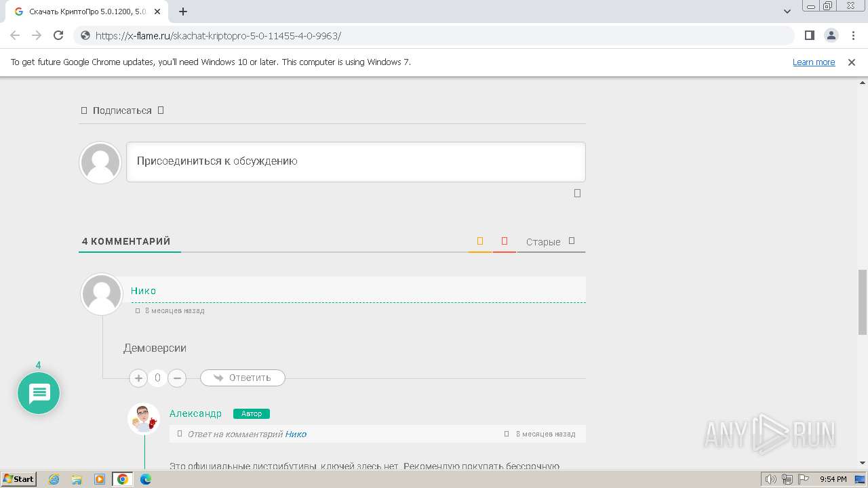Screen dimensions: 868x488
Task: Click the Демоверсии comment text
Action: pyautogui.click(x=155, y=348)
